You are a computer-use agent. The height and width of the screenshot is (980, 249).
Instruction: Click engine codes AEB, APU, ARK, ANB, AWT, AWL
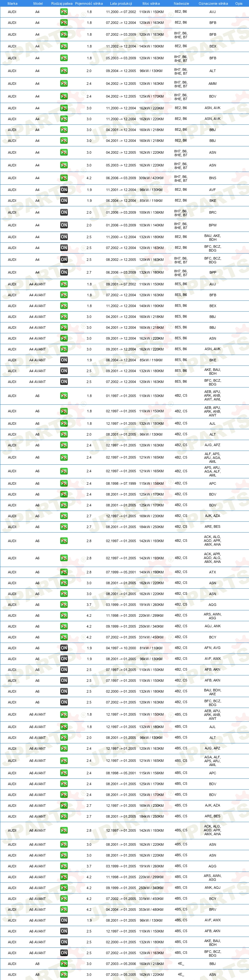click(213, 396)
